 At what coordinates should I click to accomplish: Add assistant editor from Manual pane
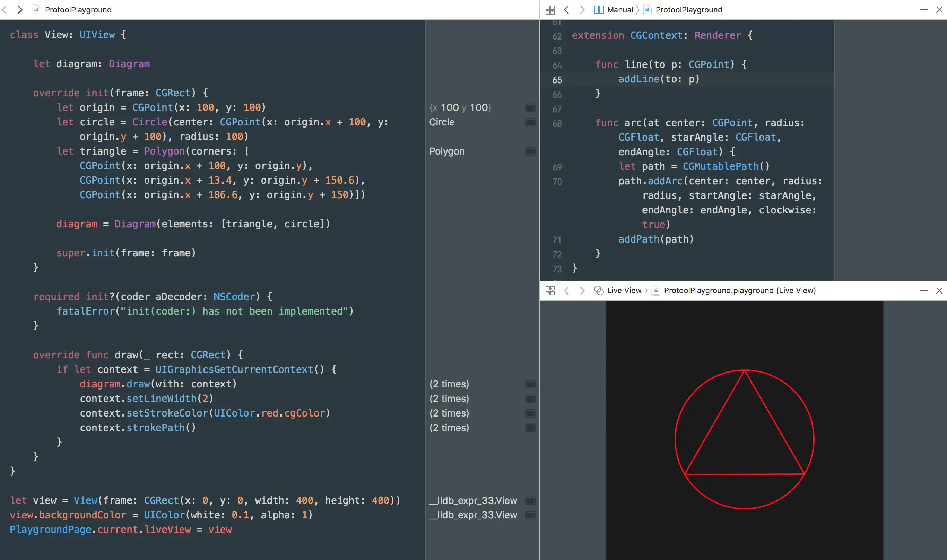[x=923, y=10]
